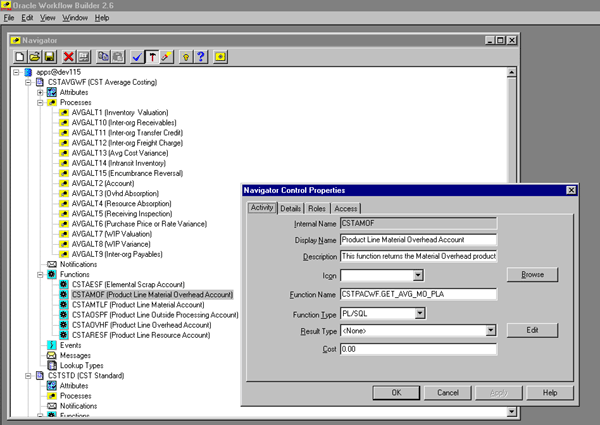Viewport: 600px width, 425px height.
Task: Click the Help button in the dialog
Action: point(550,393)
